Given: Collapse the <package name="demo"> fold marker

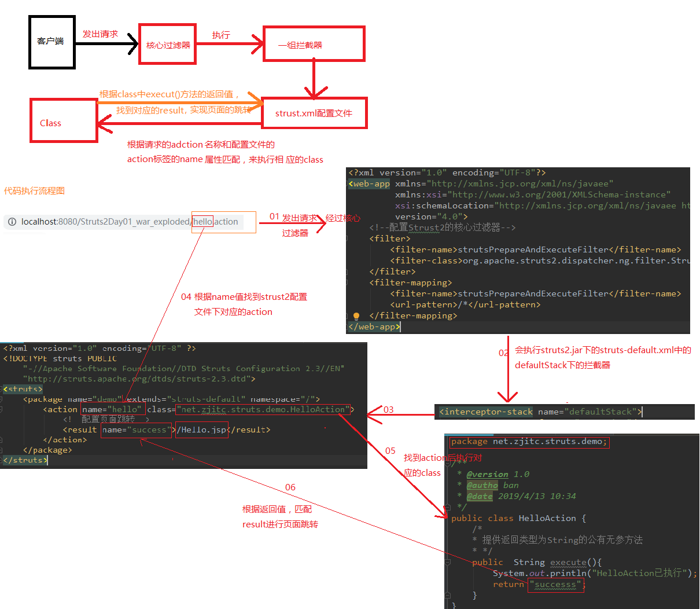Looking at the screenshot, I should pyautogui.click(x=1, y=399).
